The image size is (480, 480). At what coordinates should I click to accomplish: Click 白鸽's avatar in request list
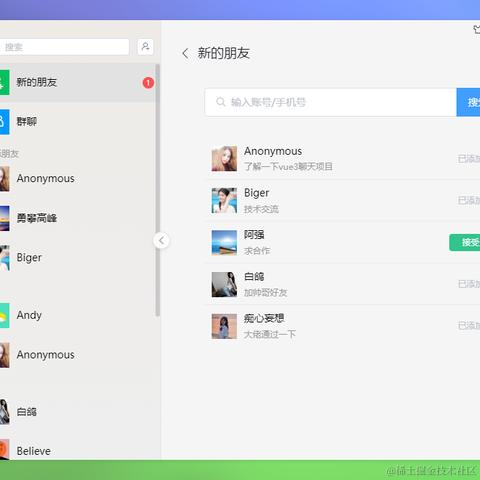(224, 284)
